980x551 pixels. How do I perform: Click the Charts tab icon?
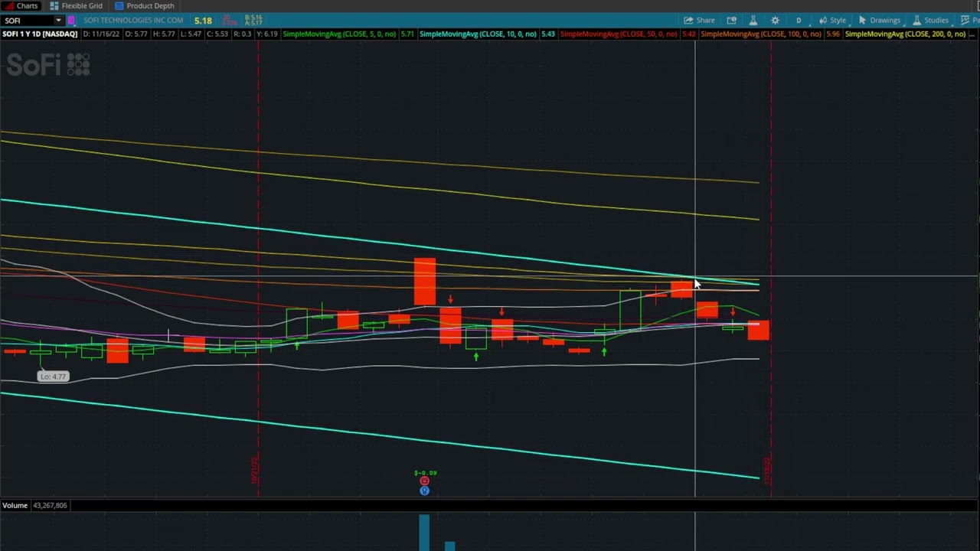[8, 5]
